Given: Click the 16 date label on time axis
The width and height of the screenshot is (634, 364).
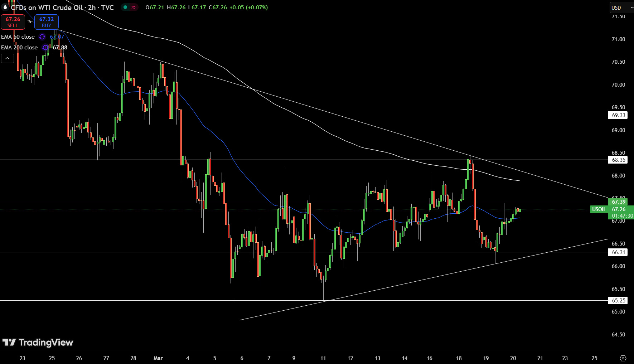Looking at the screenshot, I should [430, 358].
